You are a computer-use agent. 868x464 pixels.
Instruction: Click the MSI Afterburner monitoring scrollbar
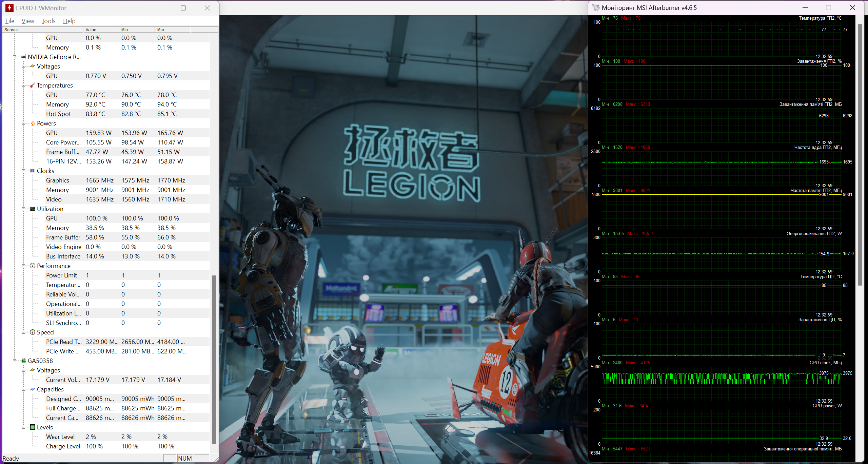(x=860, y=154)
